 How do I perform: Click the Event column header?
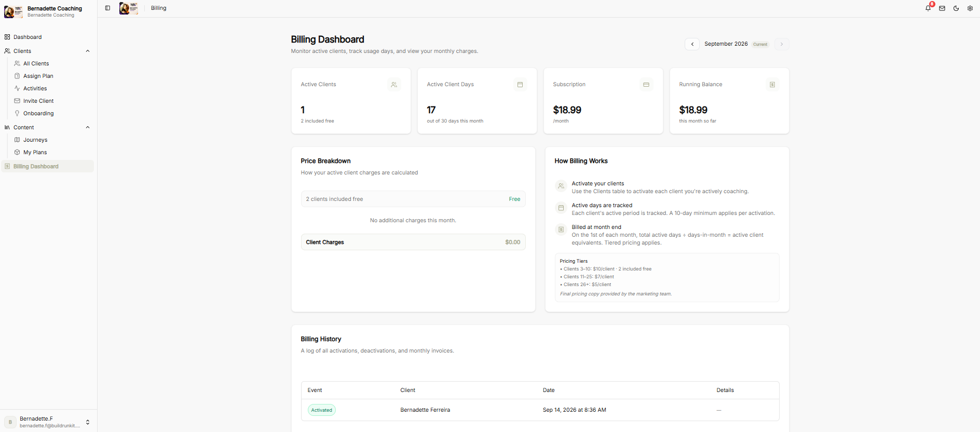pyautogui.click(x=315, y=390)
